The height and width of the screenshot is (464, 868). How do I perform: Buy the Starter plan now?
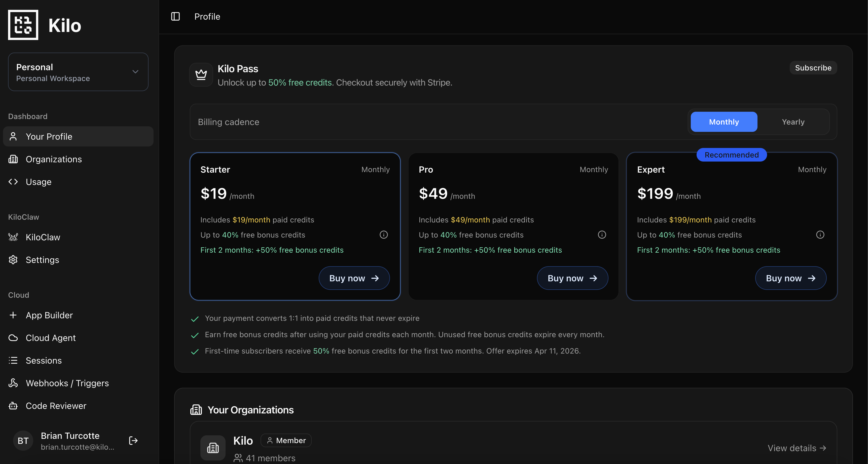click(x=354, y=278)
